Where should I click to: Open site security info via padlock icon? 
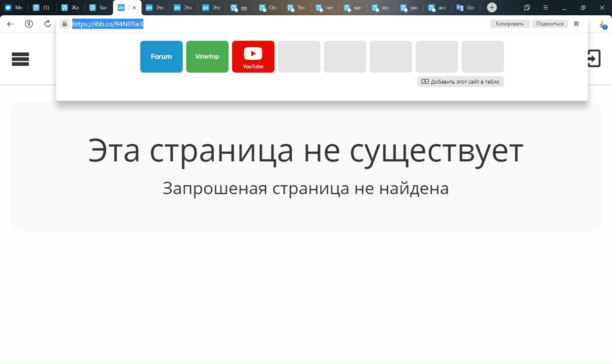(x=64, y=23)
